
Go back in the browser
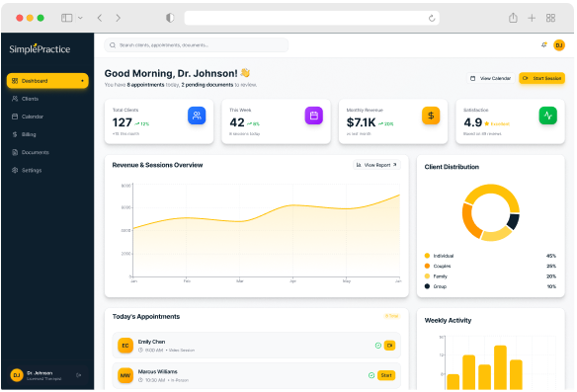(100, 18)
